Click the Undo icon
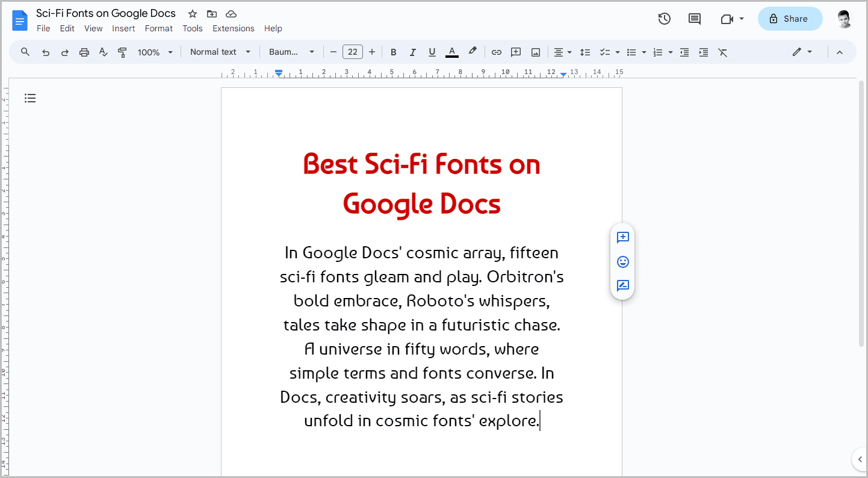The image size is (868, 478). tap(46, 52)
